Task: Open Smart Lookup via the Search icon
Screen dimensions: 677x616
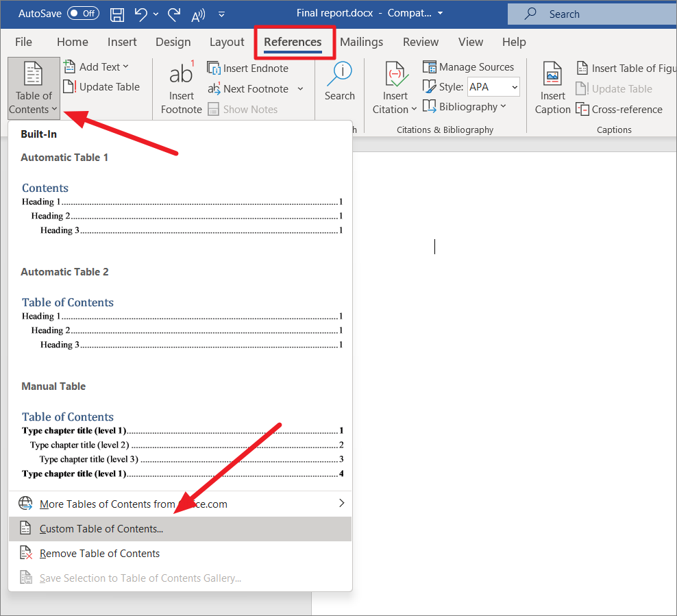Action: pyautogui.click(x=339, y=81)
